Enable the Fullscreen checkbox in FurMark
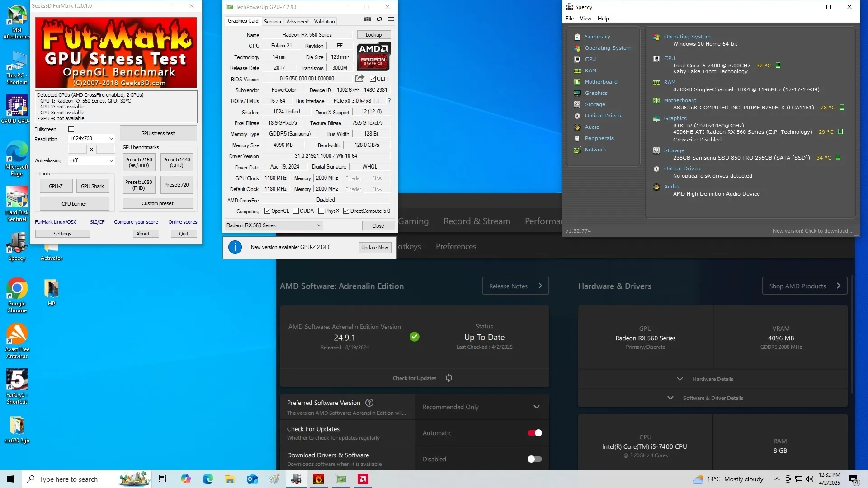 point(71,129)
